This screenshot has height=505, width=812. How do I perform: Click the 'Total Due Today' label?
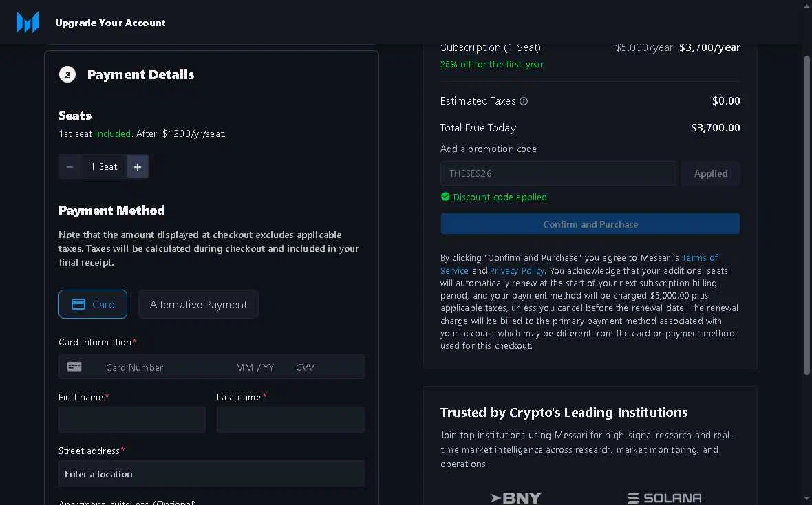click(x=478, y=127)
